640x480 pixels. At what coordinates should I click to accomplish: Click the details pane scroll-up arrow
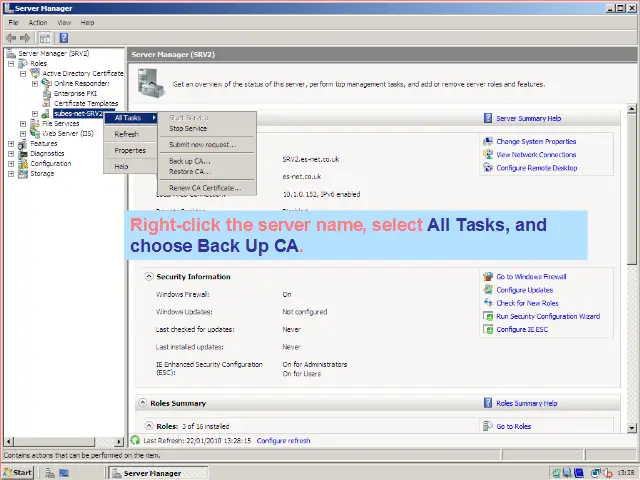[x=631, y=109]
